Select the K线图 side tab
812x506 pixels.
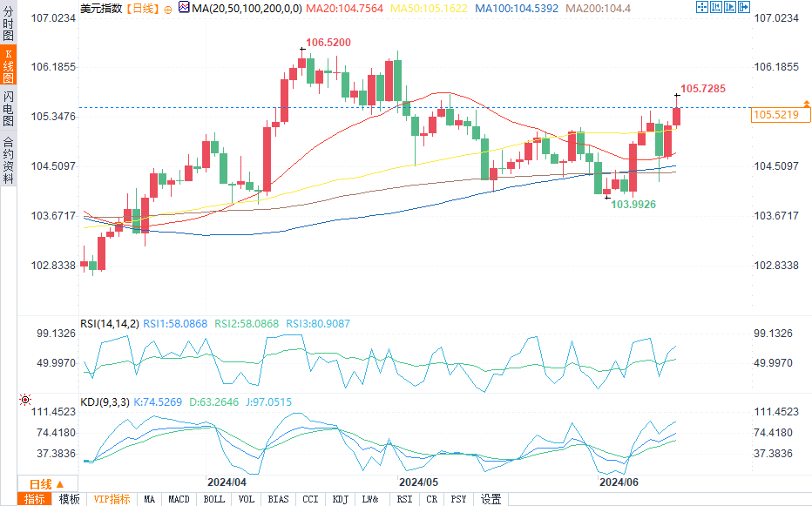9,64
